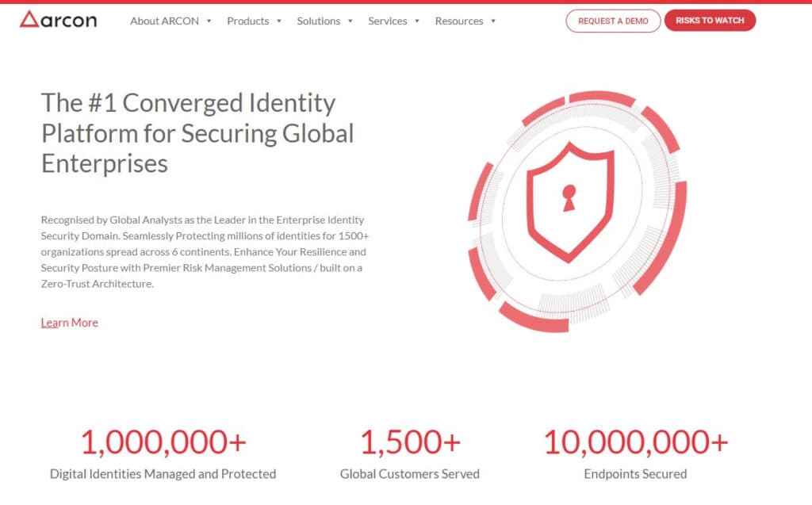
Task: Click the 1,500+ statistic
Action: coord(410,442)
